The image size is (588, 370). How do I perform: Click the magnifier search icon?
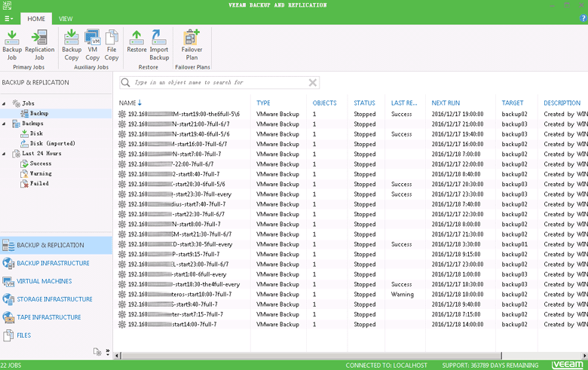[x=126, y=82]
